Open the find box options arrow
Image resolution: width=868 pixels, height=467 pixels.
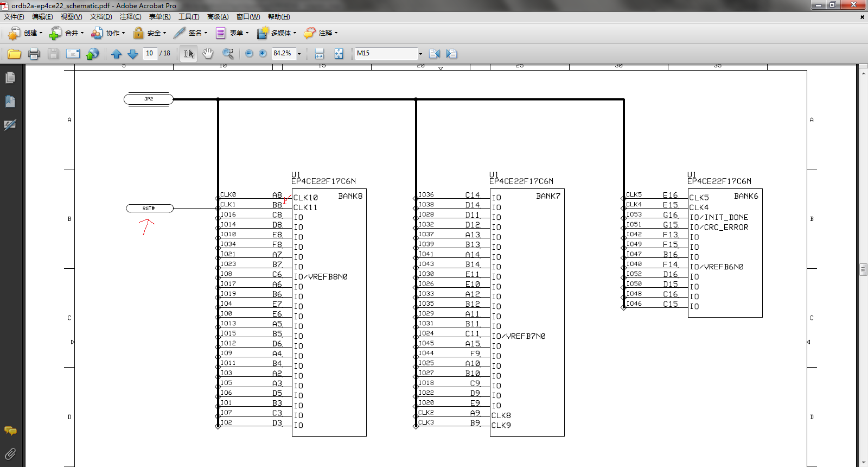coord(420,54)
